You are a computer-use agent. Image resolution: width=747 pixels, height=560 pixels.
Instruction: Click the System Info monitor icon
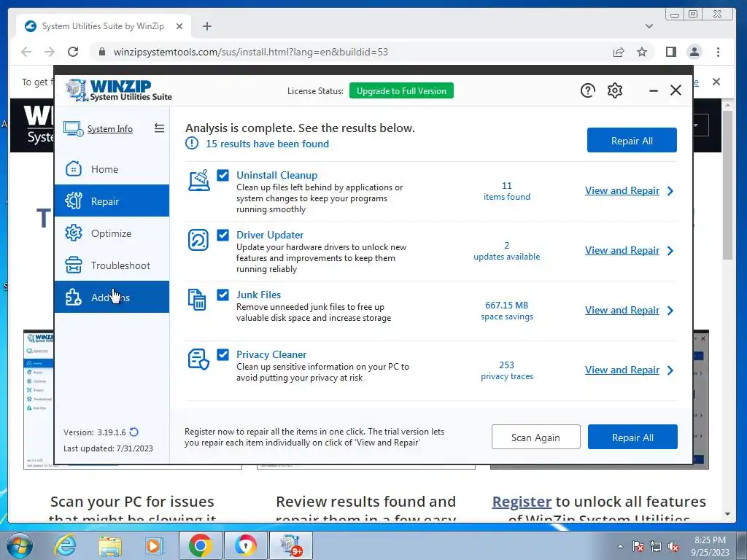(x=74, y=128)
